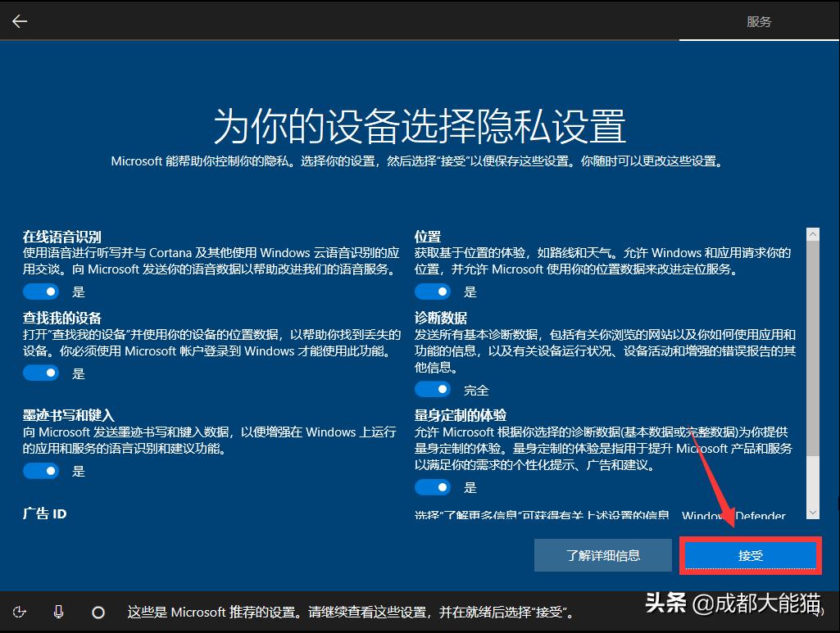This screenshot has height=633, width=840.
Task: Open 了解详细信息
Action: click(x=602, y=554)
